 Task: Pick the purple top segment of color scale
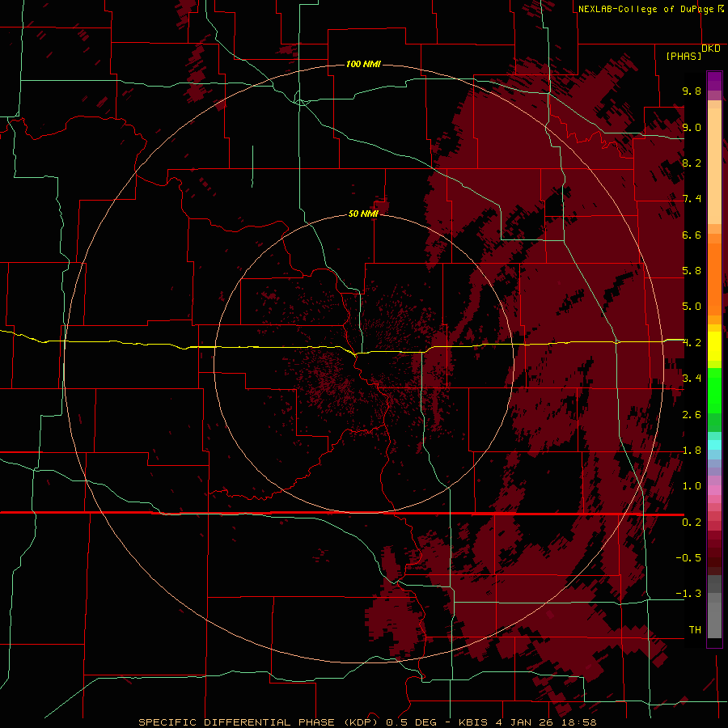[x=714, y=81]
